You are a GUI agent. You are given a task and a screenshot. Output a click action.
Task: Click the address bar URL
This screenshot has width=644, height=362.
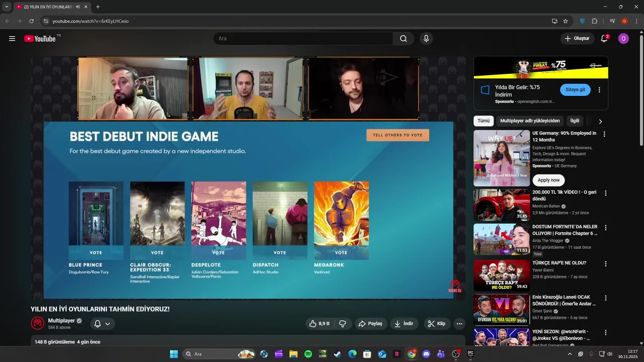click(91, 21)
